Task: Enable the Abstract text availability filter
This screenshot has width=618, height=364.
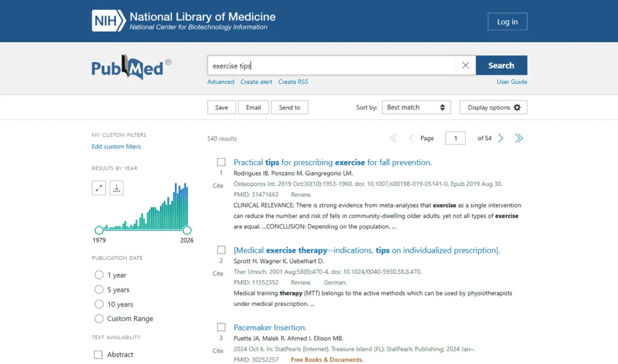Action: pos(98,354)
